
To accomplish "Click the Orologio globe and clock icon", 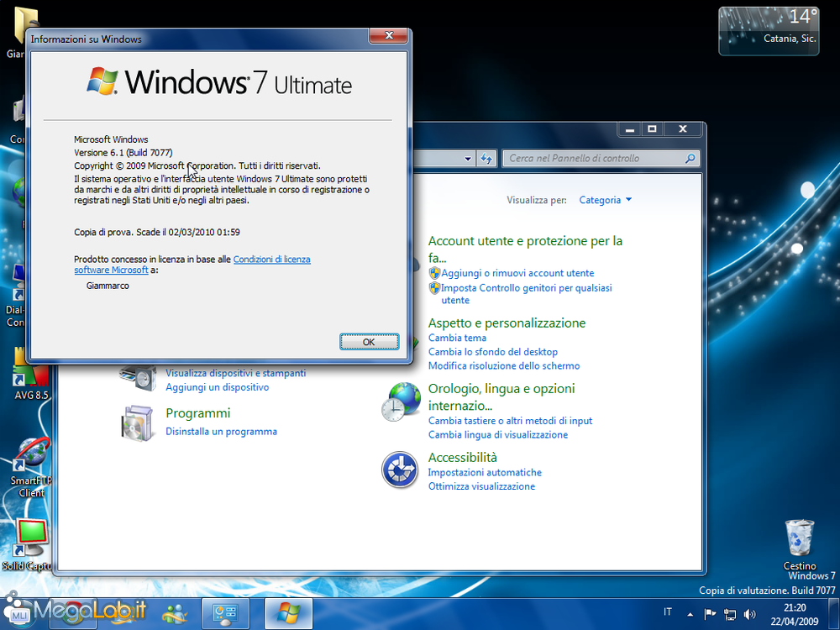I will pos(400,402).
